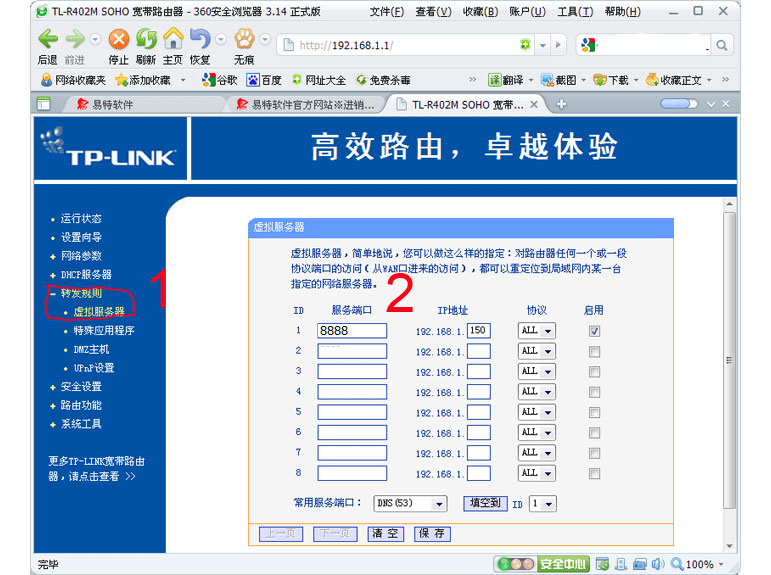Click the service port field for row 1
Viewport: 771px width, 575px height.
[352, 331]
